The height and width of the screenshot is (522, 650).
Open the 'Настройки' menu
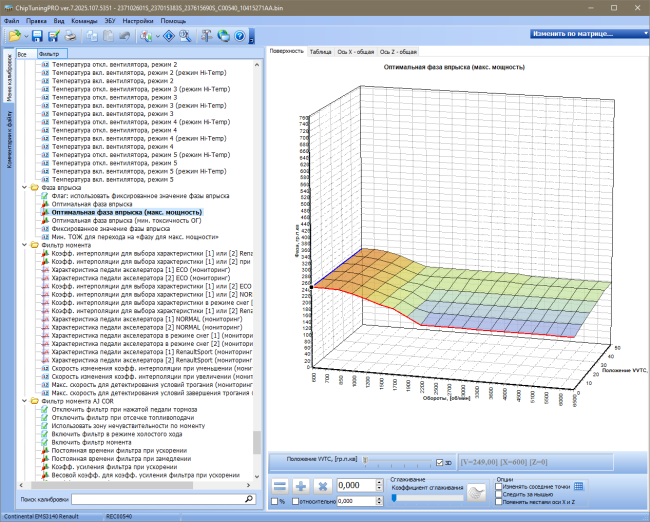pos(138,21)
